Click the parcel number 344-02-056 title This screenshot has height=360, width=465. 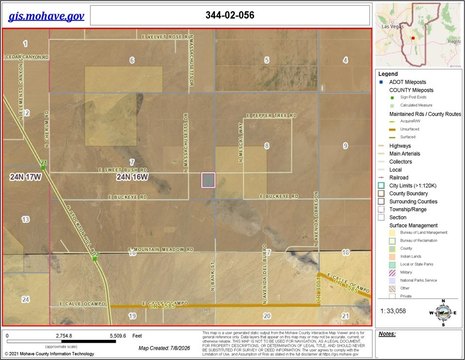point(230,15)
